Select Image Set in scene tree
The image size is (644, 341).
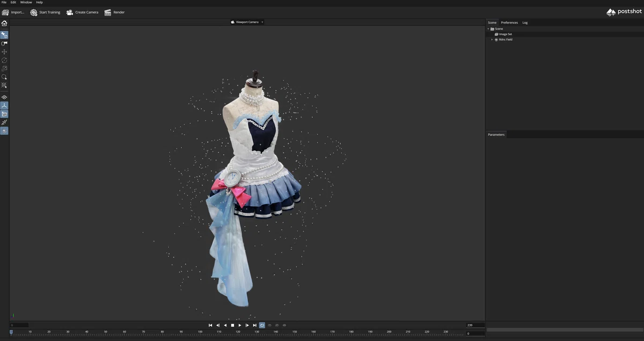pos(506,34)
